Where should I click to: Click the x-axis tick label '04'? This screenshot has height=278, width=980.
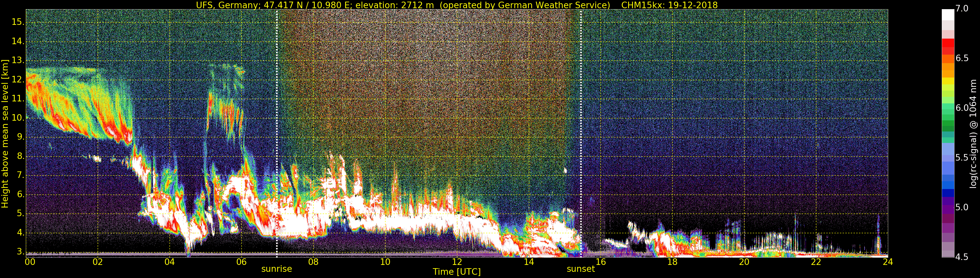point(170,262)
